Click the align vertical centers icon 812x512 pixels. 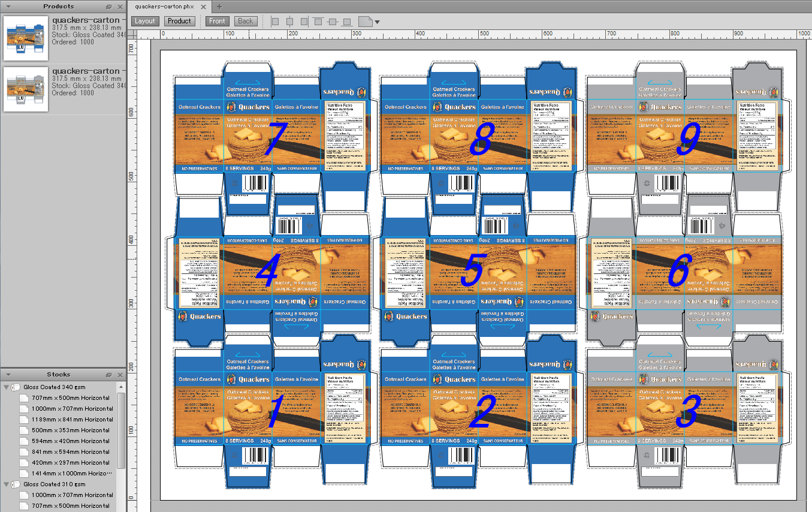click(x=333, y=22)
